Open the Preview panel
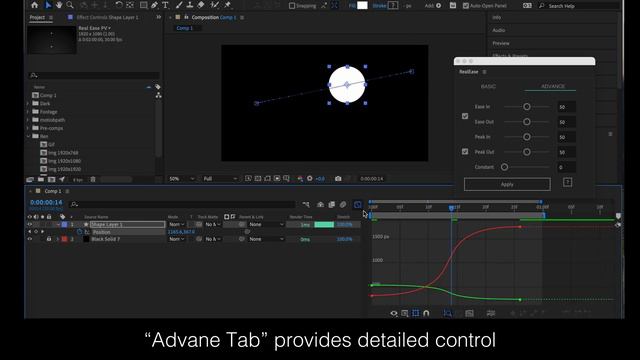Image resolution: width=640 pixels, height=360 pixels. point(501,43)
